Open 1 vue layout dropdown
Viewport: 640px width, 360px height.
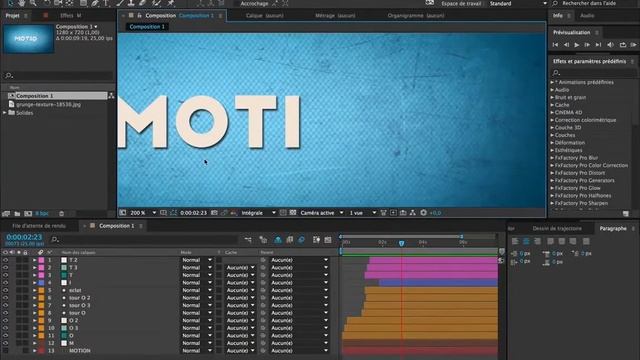tap(362, 213)
